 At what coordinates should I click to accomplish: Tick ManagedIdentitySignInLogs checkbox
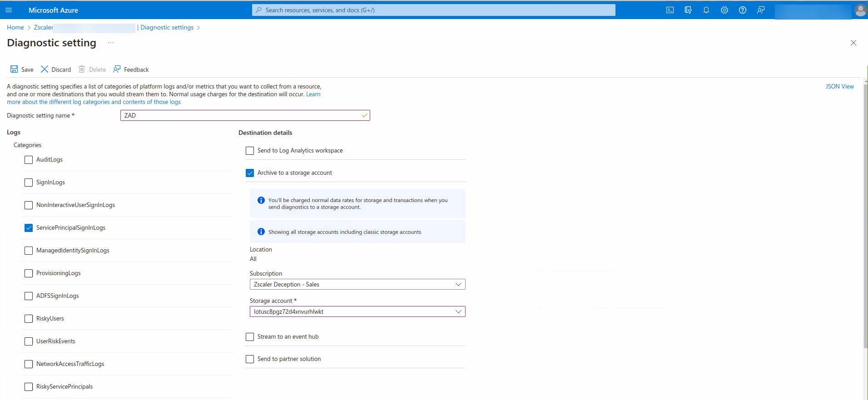pos(29,251)
